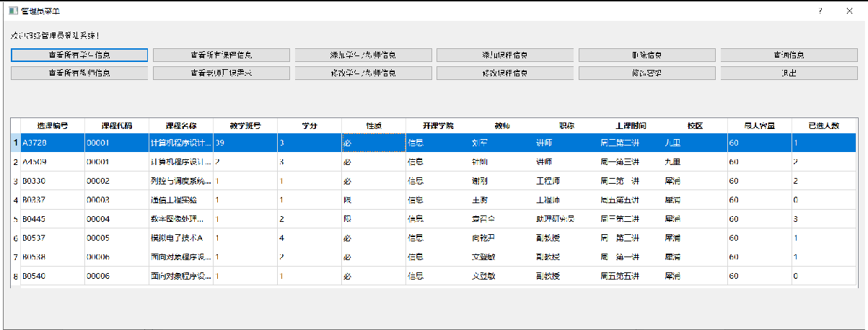The image size is (868, 330).
Task: Click the 退出 exit button
Action: point(789,73)
